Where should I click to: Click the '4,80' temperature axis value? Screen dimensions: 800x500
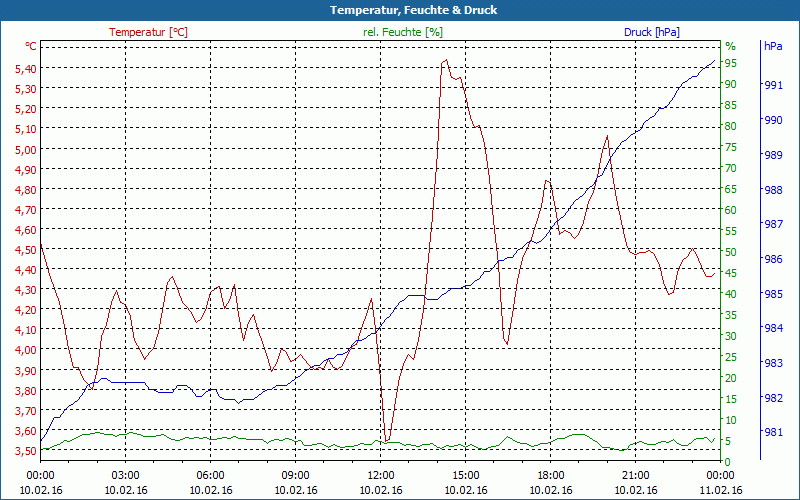pyautogui.click(x=26, y=189)
